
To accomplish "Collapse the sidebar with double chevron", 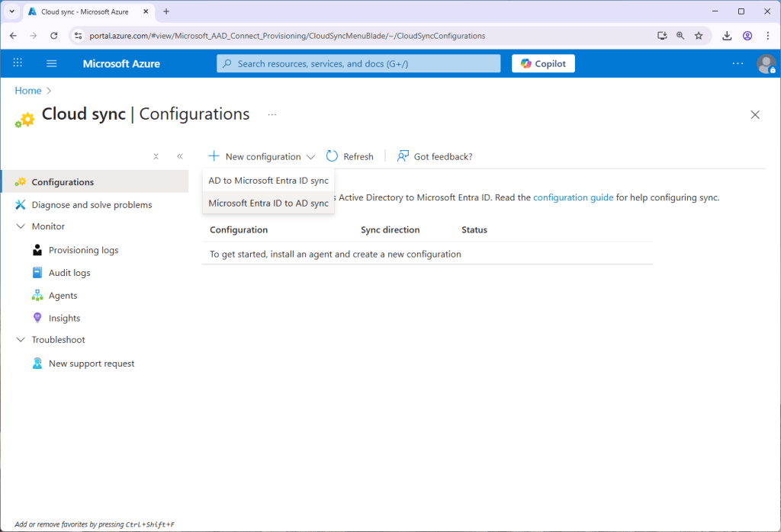I will [x=180, y=156].
